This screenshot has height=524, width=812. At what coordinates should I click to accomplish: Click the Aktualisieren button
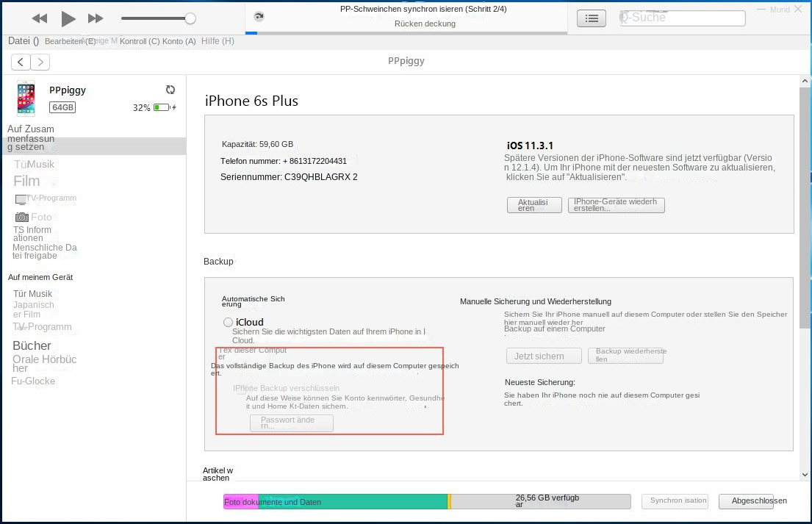[534, 205]
